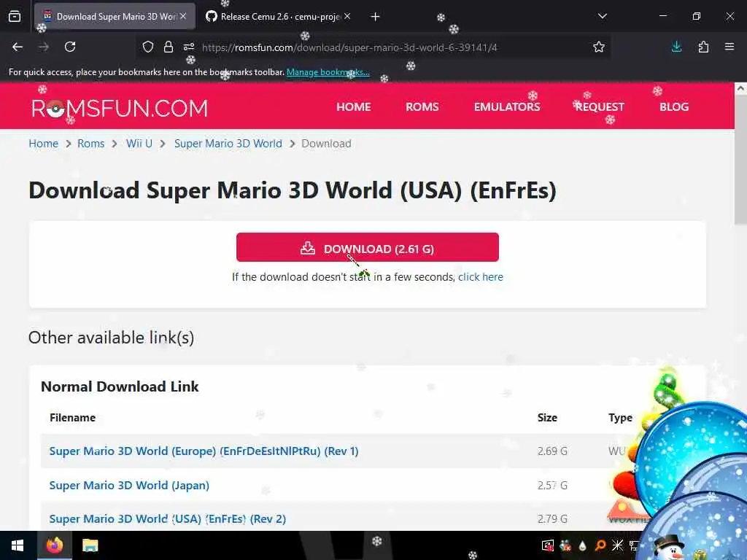This screenshot has height=560, width=747.
Task: Click the screen capture tray icon
Action: pos(547,545)
